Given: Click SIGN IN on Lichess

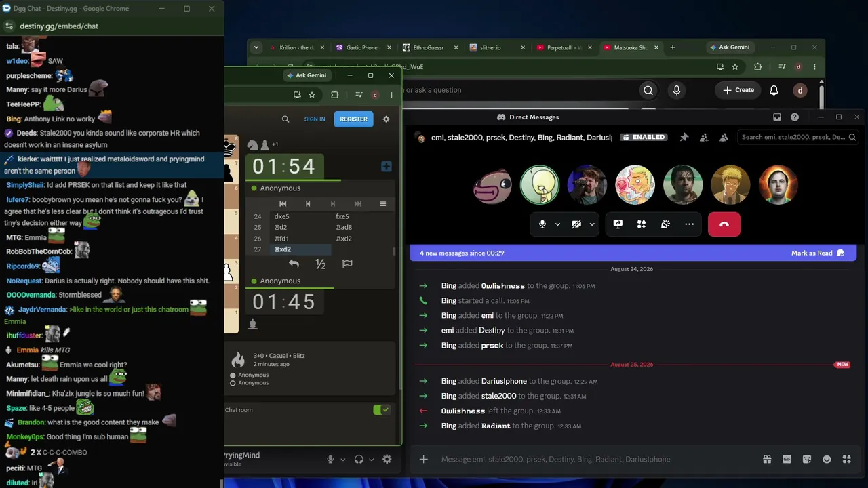Looking at the screenshot, I should click(315, 119).
